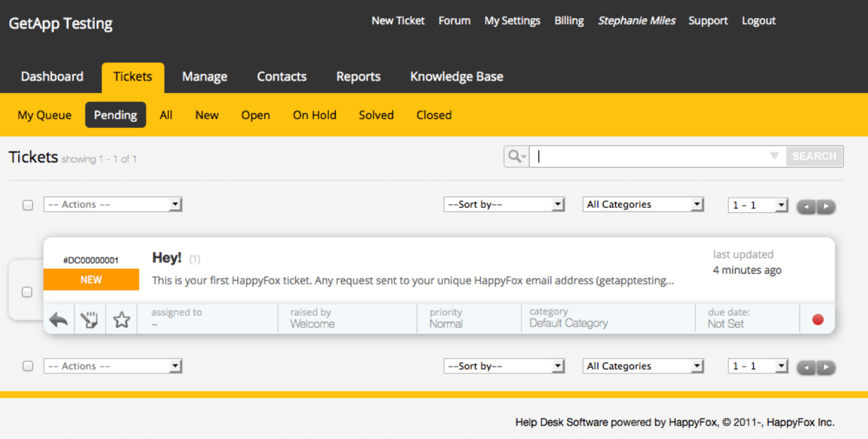Switch to the Reports tab
Screen dimensions: 868x439
click(358, 77)
